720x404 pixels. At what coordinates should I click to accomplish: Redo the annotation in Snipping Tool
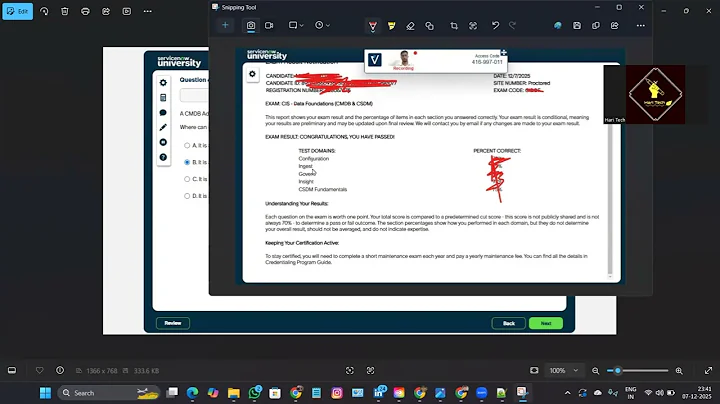(x=512, y=26)
